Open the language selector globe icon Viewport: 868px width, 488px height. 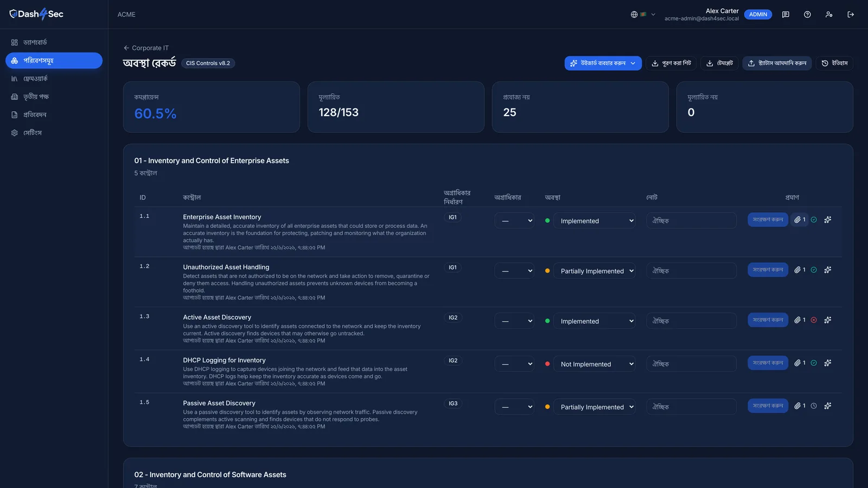pos(634,15)
